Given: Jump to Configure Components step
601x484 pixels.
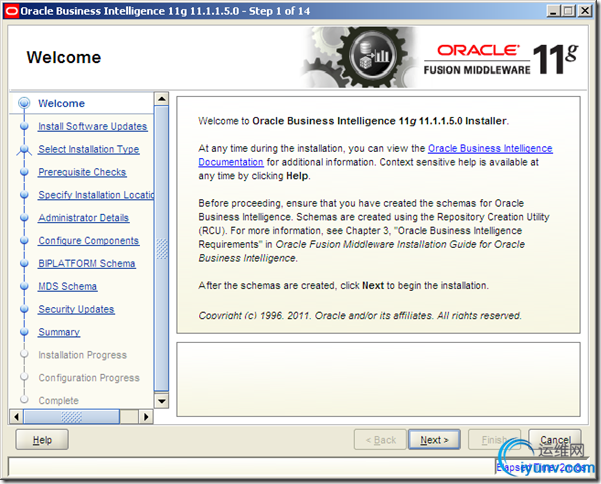Looking at the screenshot, I should [89, 241].
